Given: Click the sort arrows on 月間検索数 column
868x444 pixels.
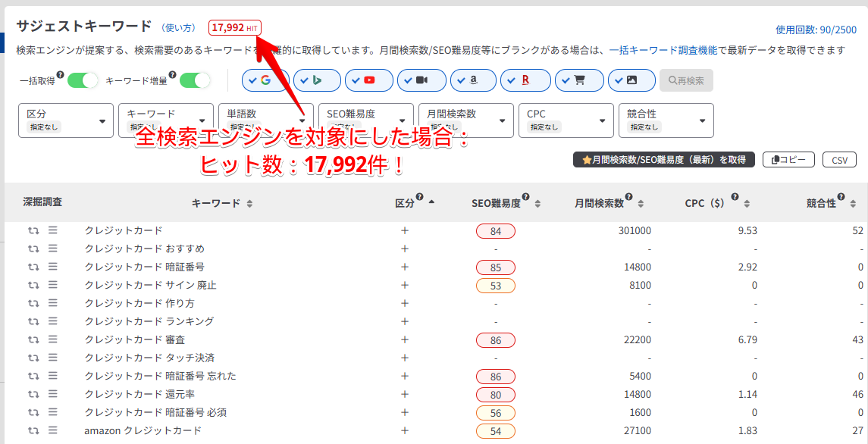Looking at the screenshot, I should (641, 204).
